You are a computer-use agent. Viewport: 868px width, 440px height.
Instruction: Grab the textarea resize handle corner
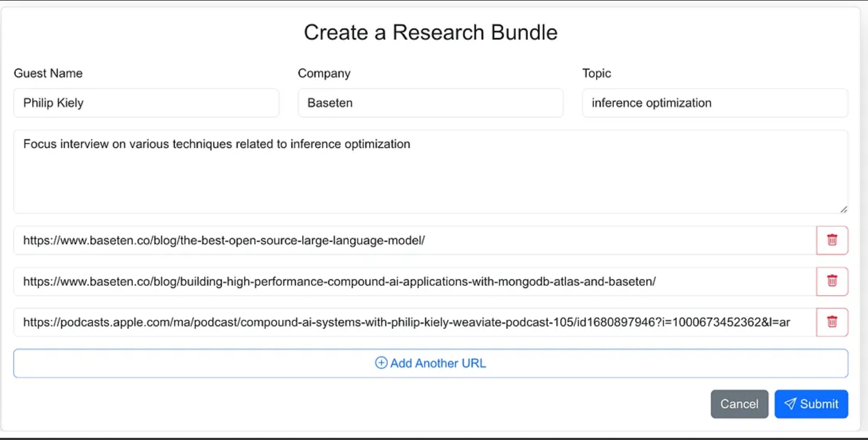(x=844, y=209)
